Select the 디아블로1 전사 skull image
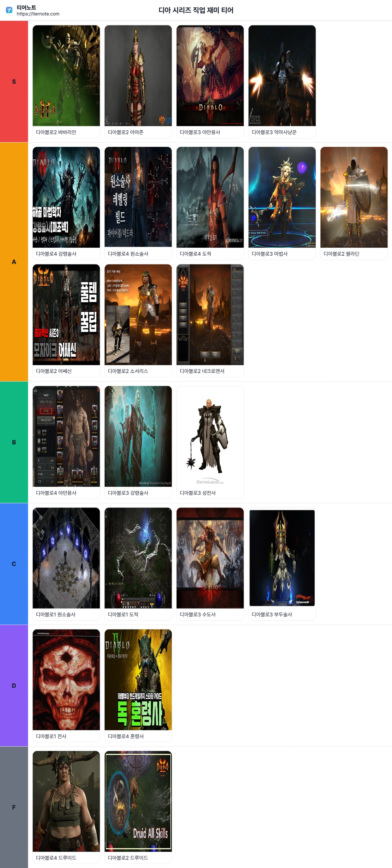This screenshot has height=868, width=392. pyautogui.click(x=66, y=679)
